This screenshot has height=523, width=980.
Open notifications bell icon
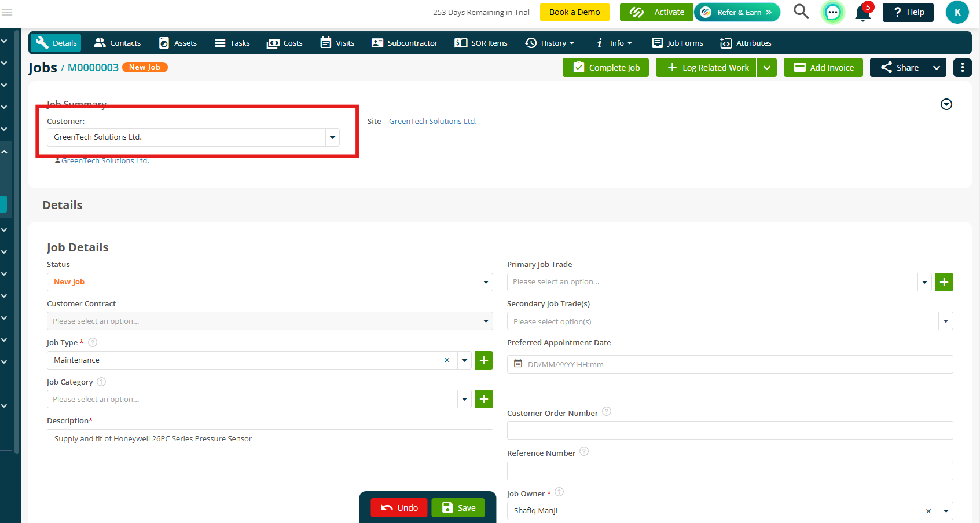tap(863, 12)
